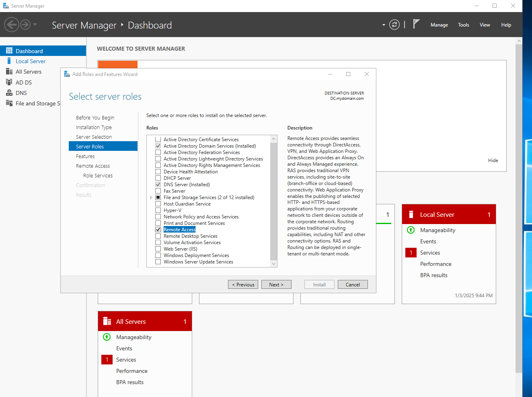
Task: Click Cancel in the wizard
Action: 353,284
